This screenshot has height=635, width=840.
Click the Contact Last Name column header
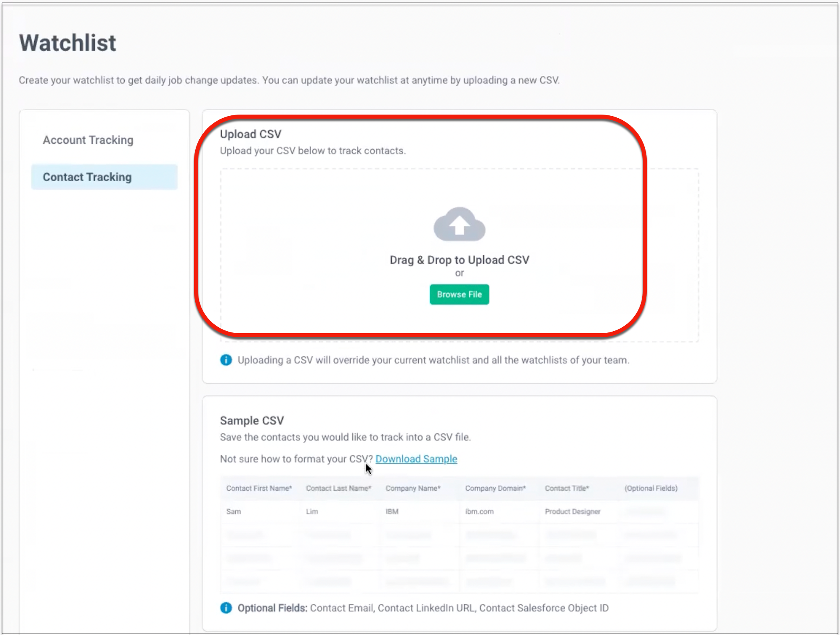click(x=338, y=488)
